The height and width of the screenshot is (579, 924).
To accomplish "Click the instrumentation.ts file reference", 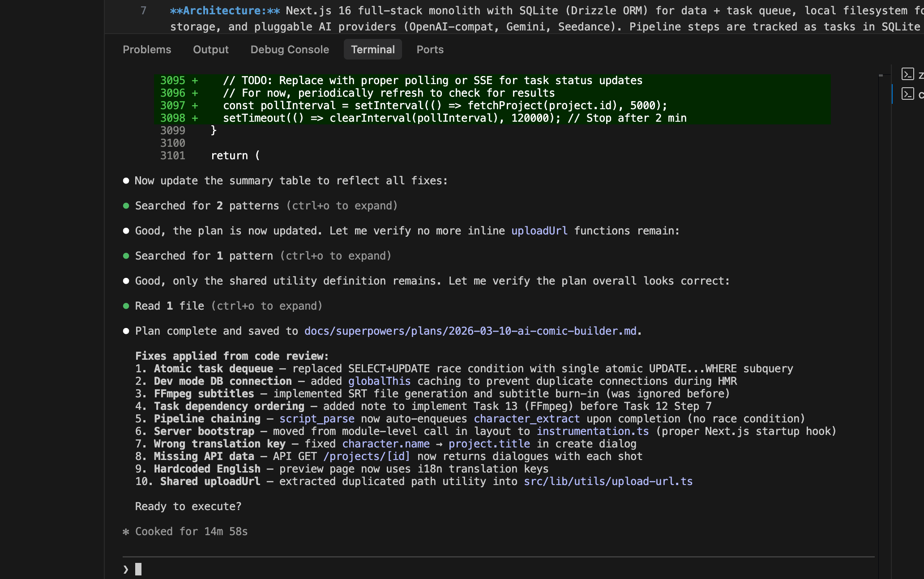I will [x=593, y=431].
